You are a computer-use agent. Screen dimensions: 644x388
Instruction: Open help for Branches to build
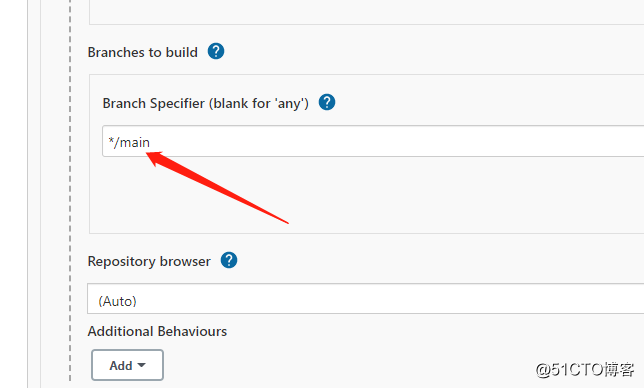pyautogui.click(x=216, y=52)
